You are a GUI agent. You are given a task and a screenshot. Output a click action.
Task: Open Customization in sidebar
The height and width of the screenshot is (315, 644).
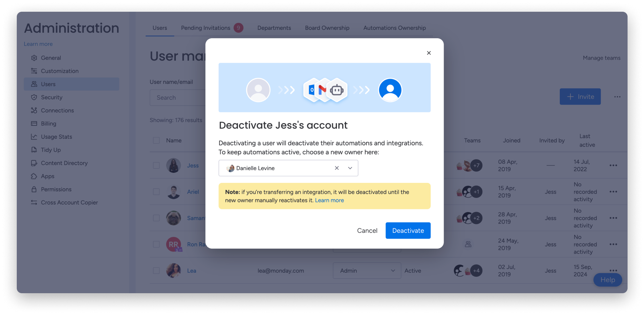click(x=59, y=71)
